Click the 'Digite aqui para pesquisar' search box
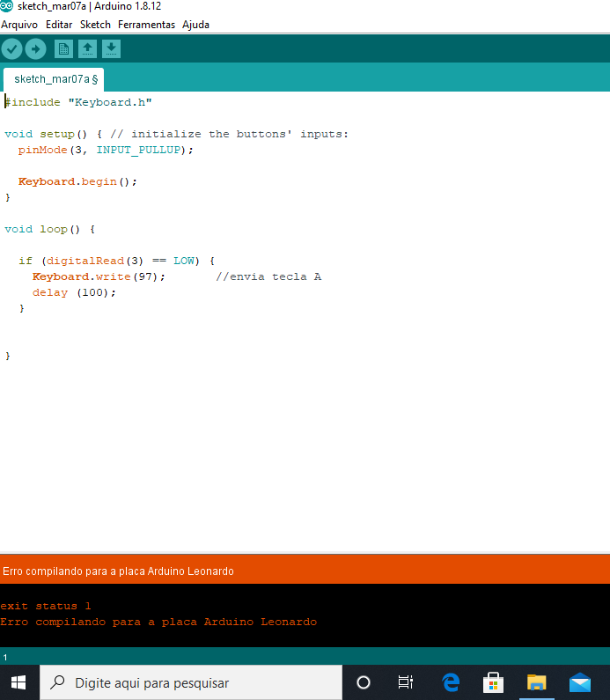Screen dimensions: 610x700 191,682
